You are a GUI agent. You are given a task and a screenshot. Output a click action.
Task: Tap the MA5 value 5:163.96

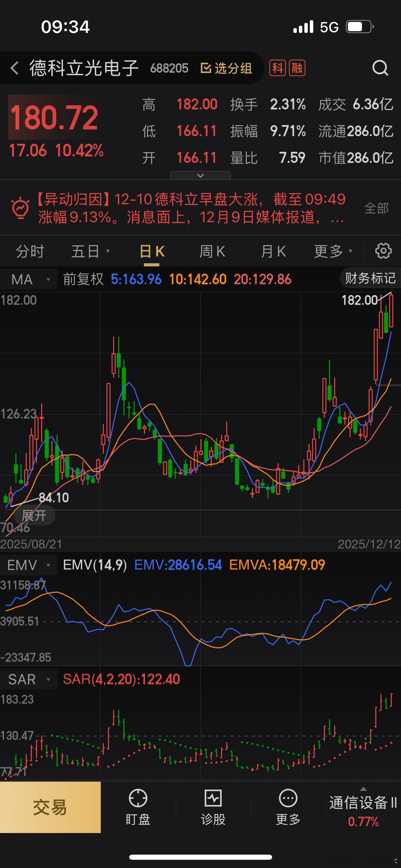[136, 279]
